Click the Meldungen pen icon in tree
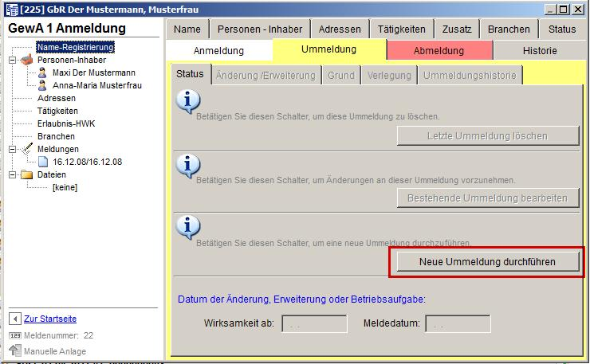This screenshot has width=590, height=364. [x=26, y=149]
